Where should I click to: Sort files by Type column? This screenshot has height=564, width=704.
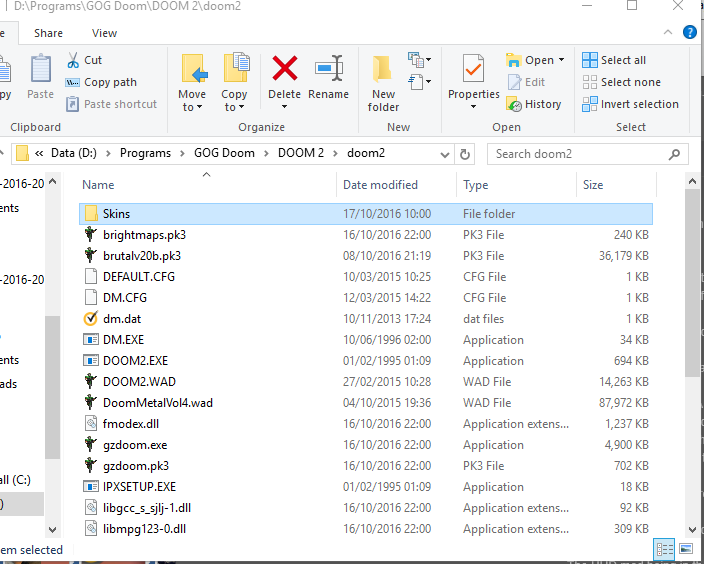(516, 185)
